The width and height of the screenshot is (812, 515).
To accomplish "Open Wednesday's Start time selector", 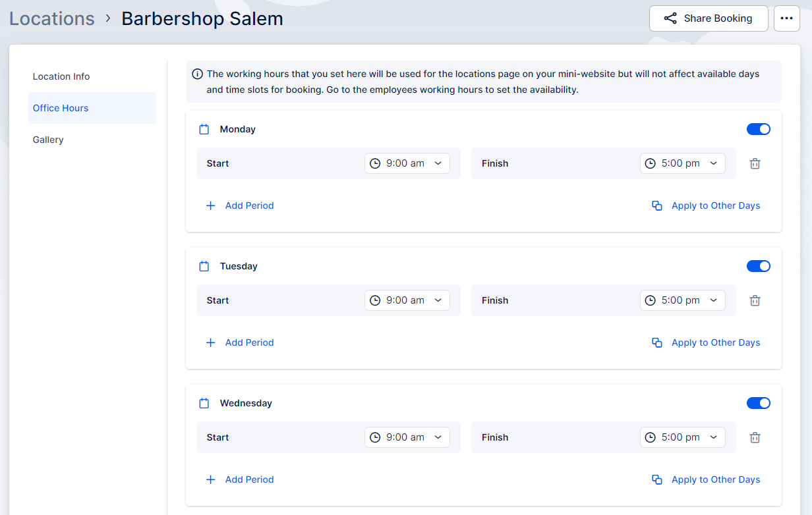I will pyautogui.click(x=407, y=437).
